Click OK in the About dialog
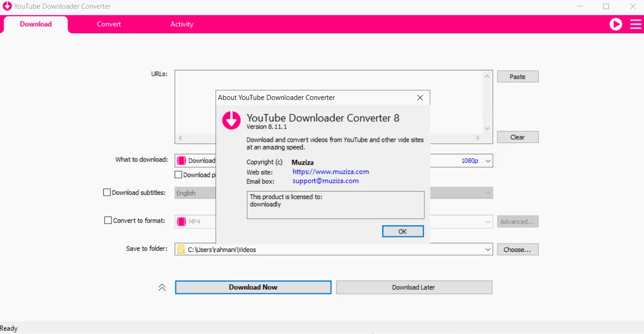The height and width of the screenshot is (334, 644). tap(403, 231)
